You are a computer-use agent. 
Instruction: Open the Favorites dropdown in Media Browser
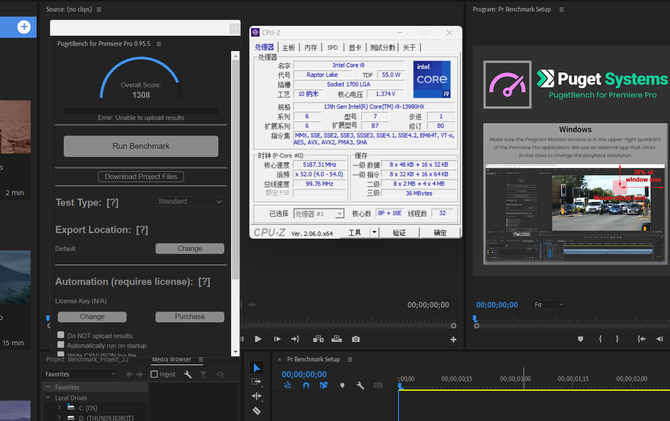[x=80, y=374]
